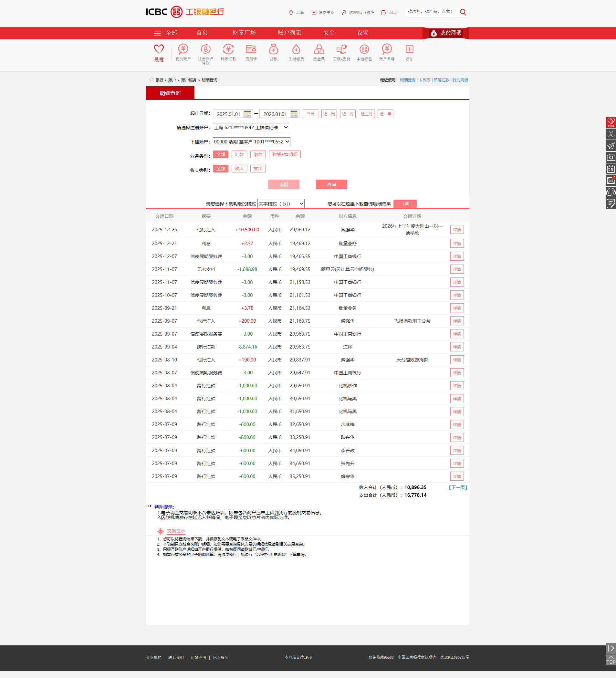This screenshot has height=678, width=616.
Task: Select 支出 expense category filter
Action: [258, 169]
